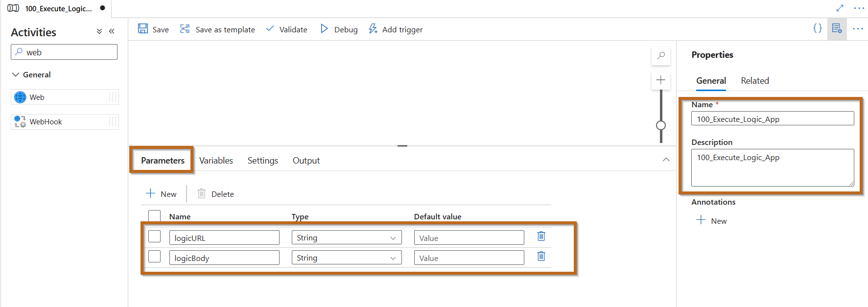Add a New annotation

pyautogui.click(x=711, y=221)
